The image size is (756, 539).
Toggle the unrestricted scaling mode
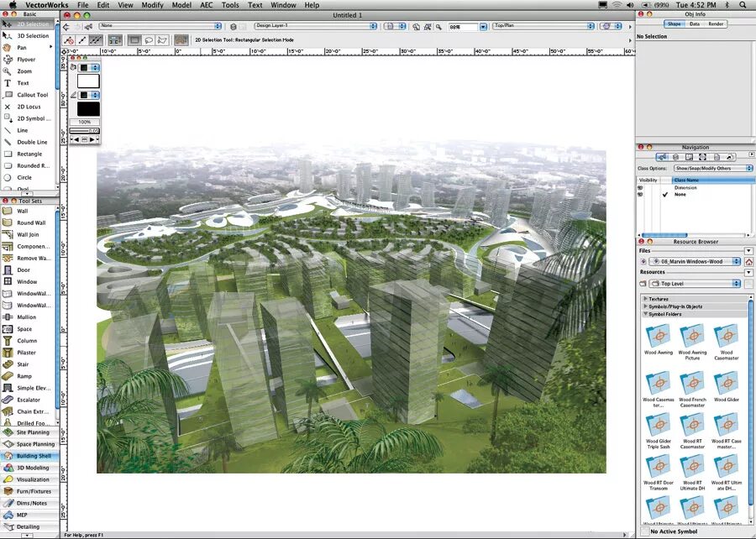point(96,40)
